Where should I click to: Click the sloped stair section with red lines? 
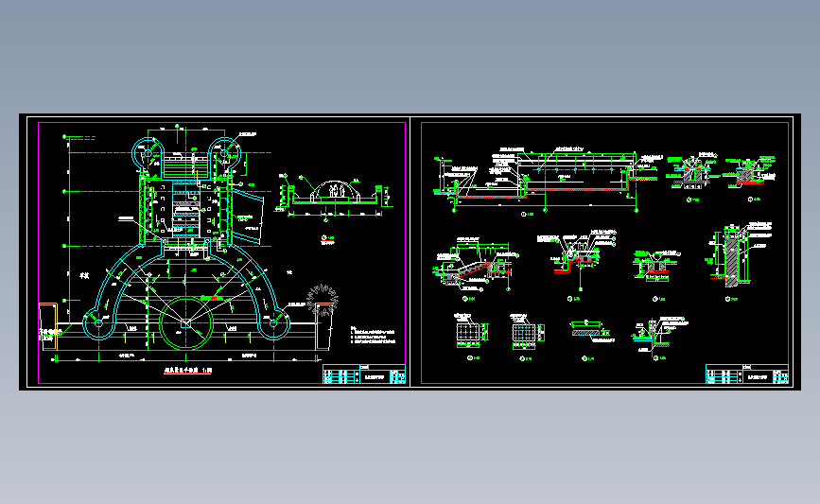pos(474,266)
